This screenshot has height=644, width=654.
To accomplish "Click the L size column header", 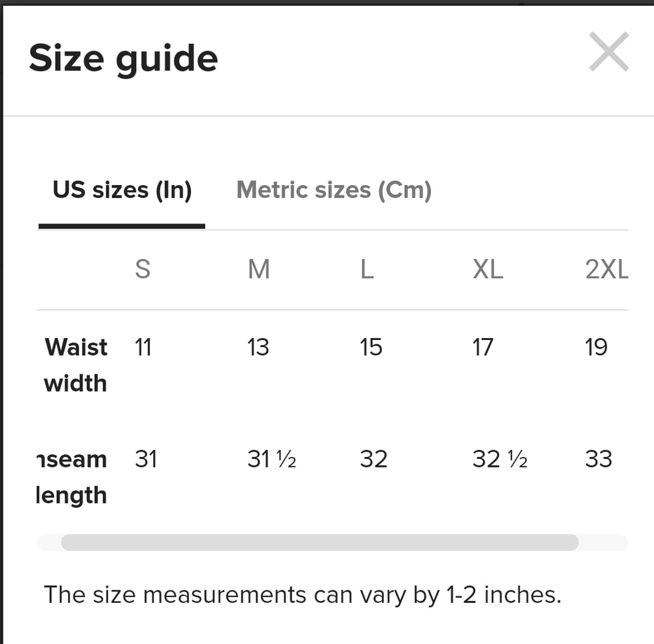I will point(367,269).
